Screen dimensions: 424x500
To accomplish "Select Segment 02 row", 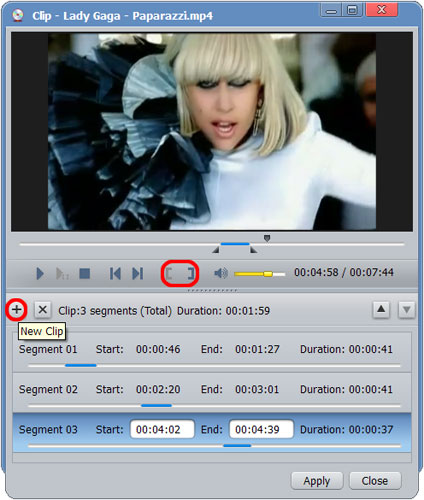I will 212,393.
